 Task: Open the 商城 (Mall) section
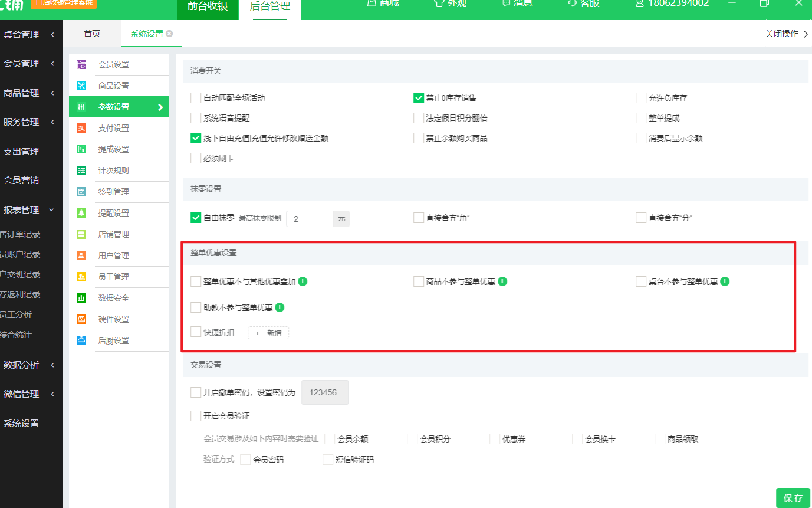pyautogui.click(x=382, y=4)
